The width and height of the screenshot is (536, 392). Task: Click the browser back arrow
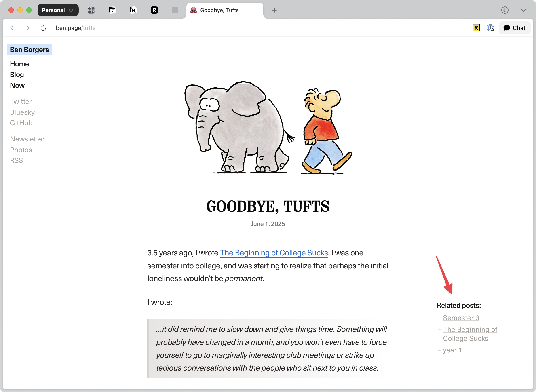pos(12,28)
